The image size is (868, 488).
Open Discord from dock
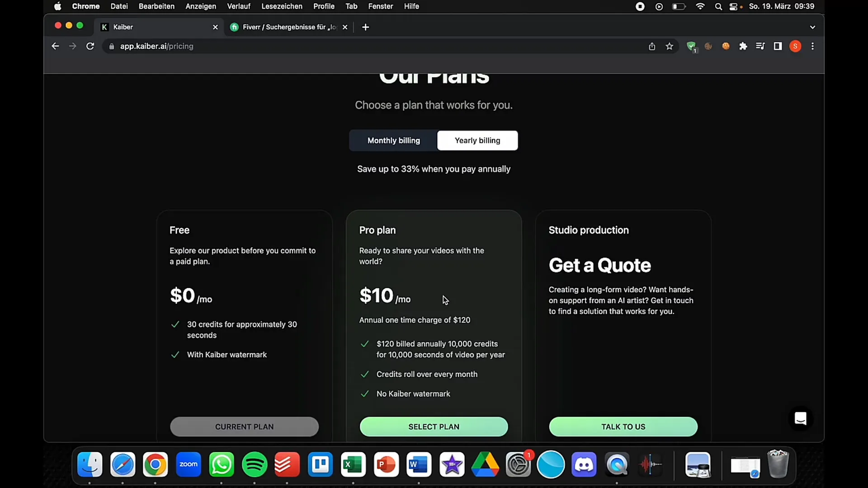point(584,464)
